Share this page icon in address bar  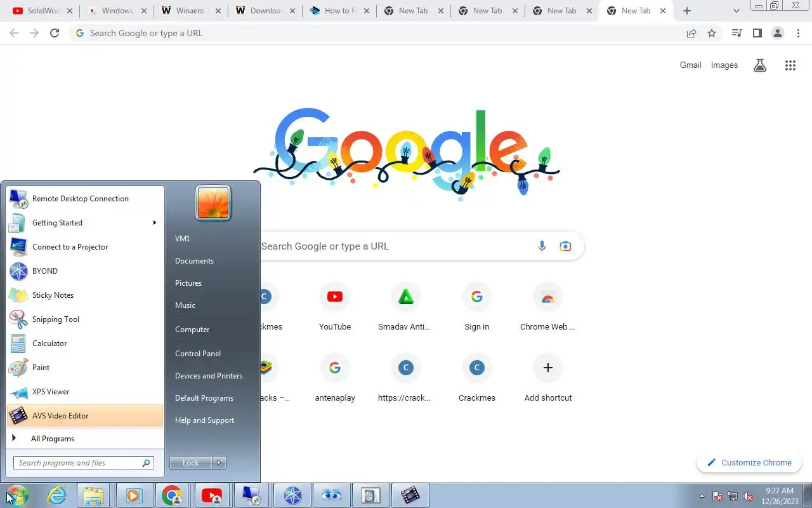point(691,33)
